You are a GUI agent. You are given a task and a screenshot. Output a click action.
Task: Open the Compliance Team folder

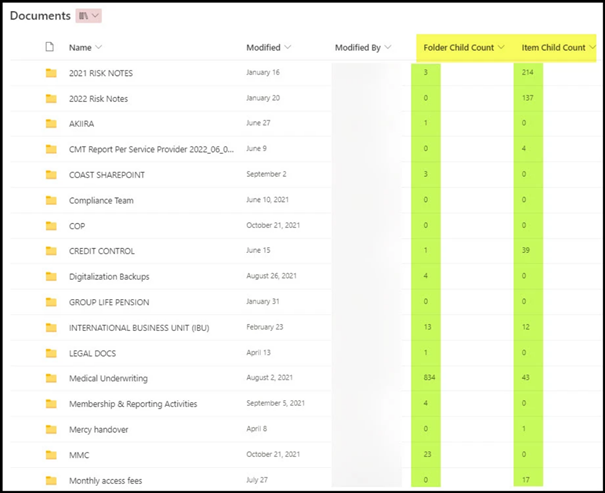coord(101,201)
